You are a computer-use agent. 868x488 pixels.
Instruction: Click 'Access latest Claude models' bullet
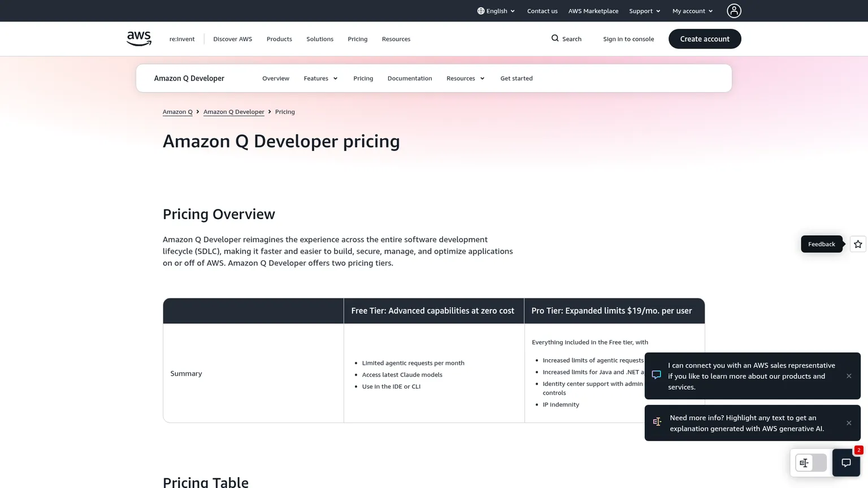(x=402, y=374)
